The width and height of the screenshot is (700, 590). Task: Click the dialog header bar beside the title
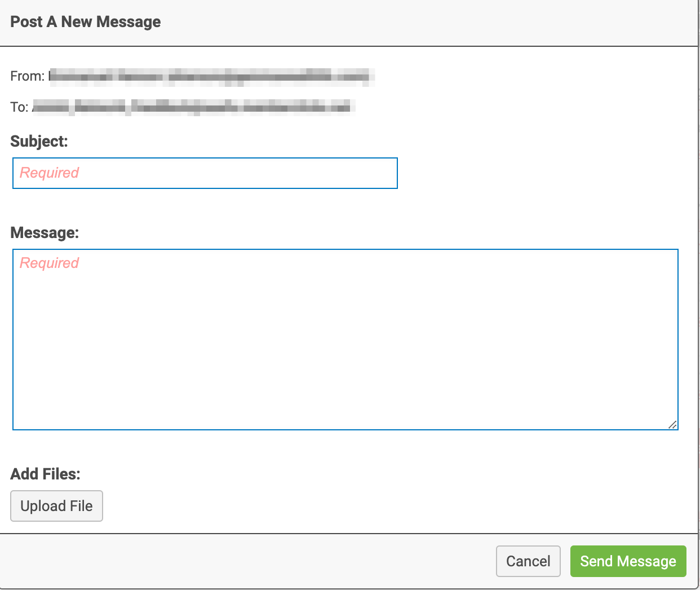pyautogui.click(x=428, y=23)
